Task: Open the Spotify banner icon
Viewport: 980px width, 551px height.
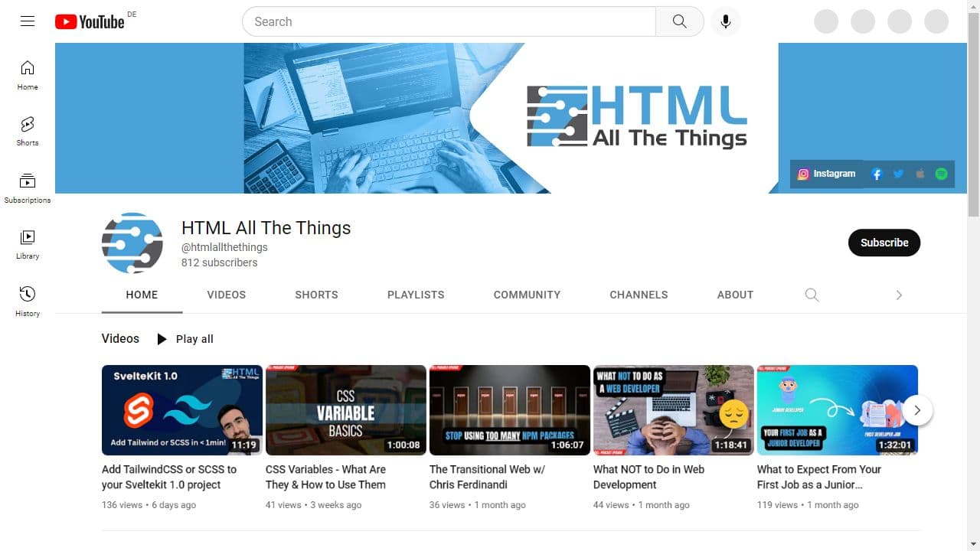Action: (x=941, y=174)
